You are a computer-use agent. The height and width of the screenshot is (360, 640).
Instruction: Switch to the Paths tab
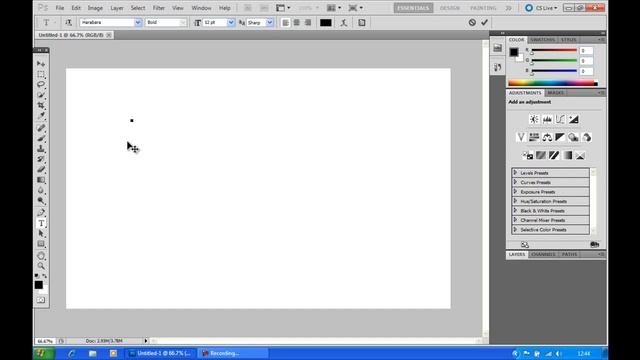[569, 254]
